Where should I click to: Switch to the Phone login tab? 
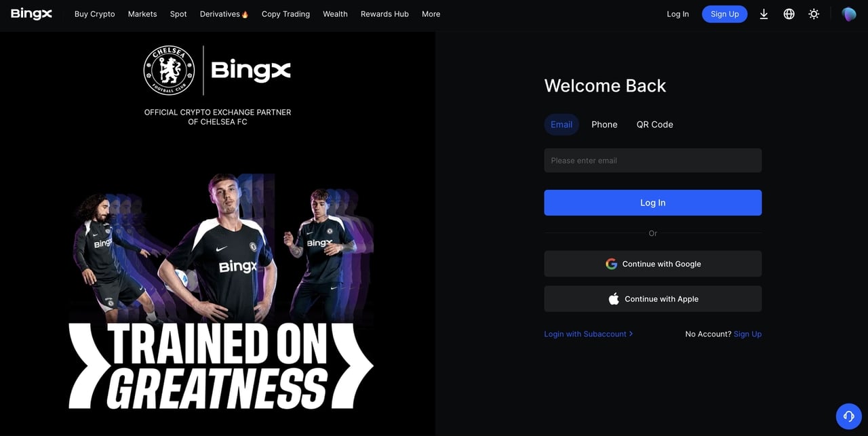point(604,124)
